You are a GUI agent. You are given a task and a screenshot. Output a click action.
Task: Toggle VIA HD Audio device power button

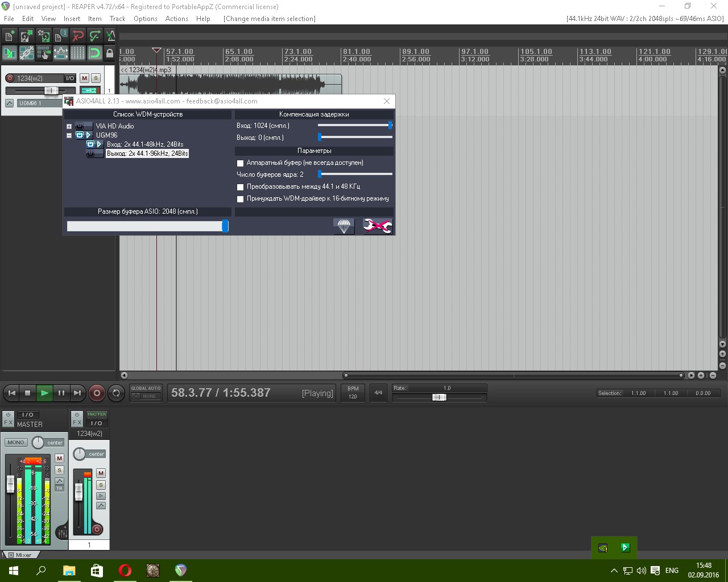80,126
